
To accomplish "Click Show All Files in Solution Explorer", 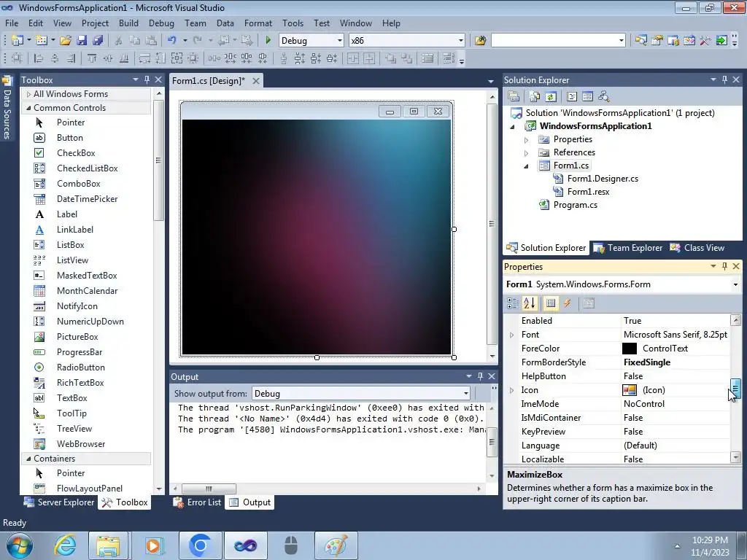I will pos(535,97).
